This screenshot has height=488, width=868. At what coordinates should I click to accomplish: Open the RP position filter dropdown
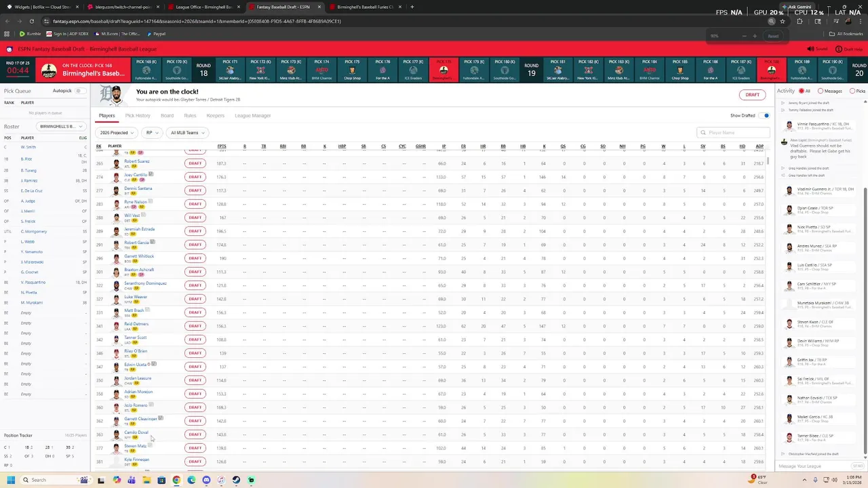click(x=152, y=133)
